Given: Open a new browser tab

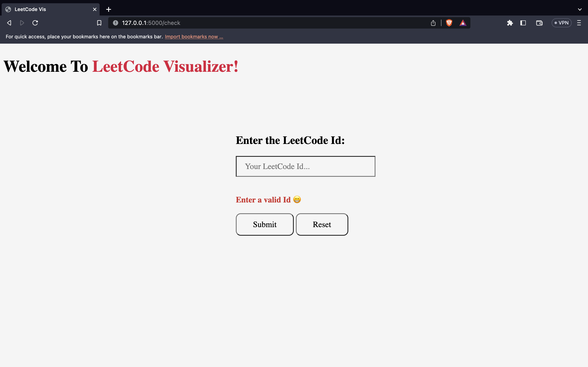Looking at the screenshot, I should pyautogui.click(x=108, y=9).
